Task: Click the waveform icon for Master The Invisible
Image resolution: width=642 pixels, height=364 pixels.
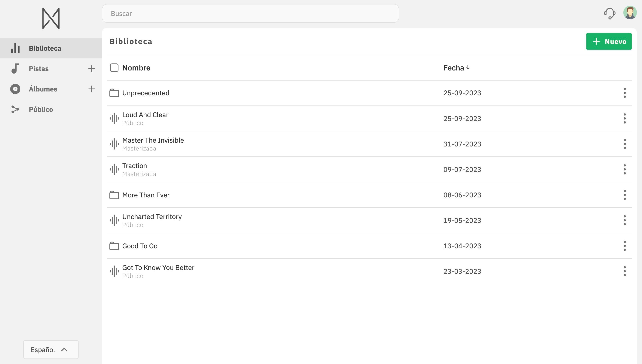Action: tap(114, 144)
